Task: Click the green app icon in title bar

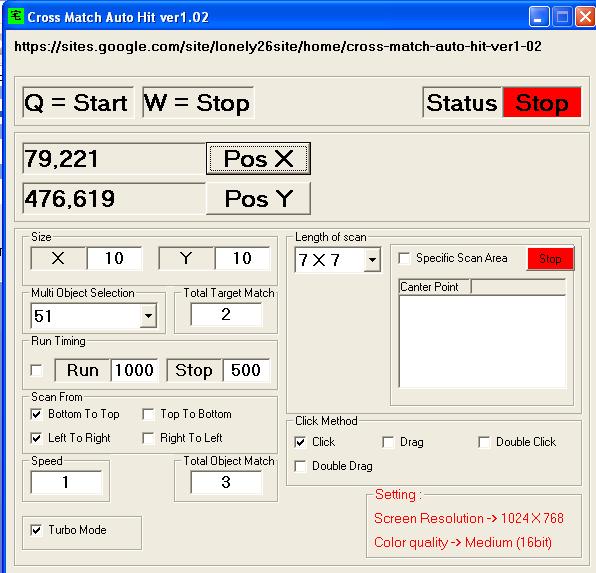Action: coord(16,16)
